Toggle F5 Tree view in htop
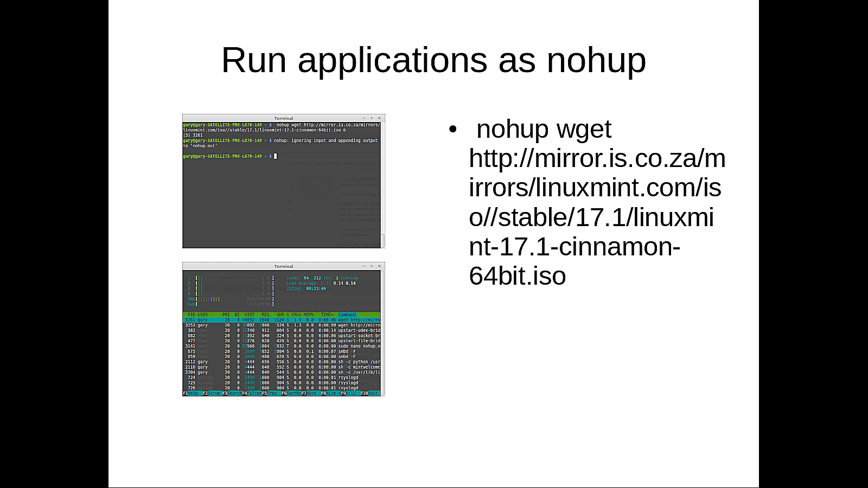 [271, 393]
